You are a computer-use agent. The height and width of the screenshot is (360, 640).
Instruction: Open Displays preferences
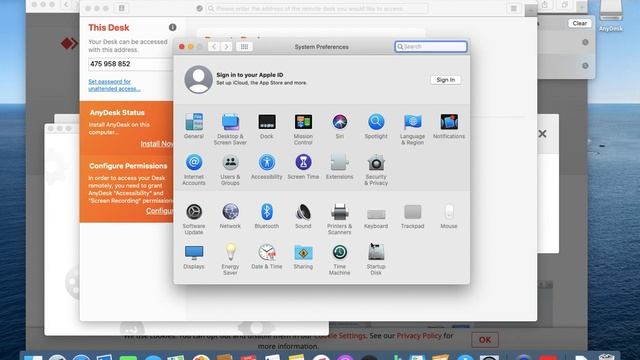[x=193, y=256]
